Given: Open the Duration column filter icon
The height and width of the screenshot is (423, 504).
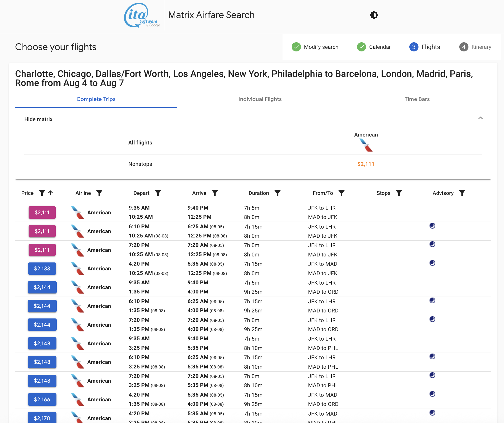Looking at the screenshot, I should [x=277, y=193].
